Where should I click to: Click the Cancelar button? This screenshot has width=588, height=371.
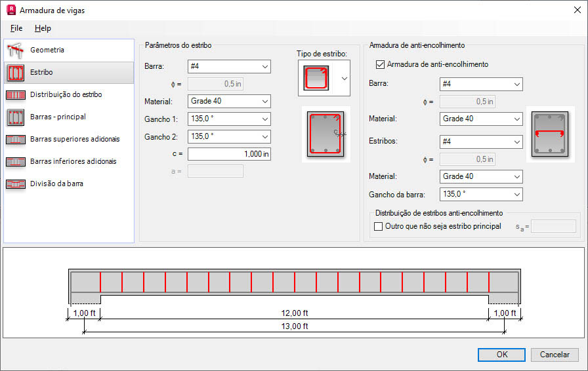[555, 355]
